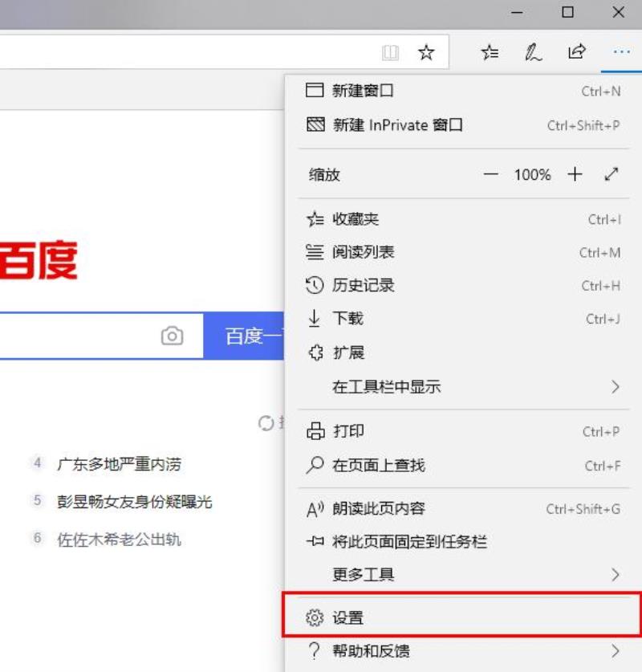This screenshot has width=642, height=672.
Task: Select 在页面上查找 menu entry
Action: (x=463, y=466)
